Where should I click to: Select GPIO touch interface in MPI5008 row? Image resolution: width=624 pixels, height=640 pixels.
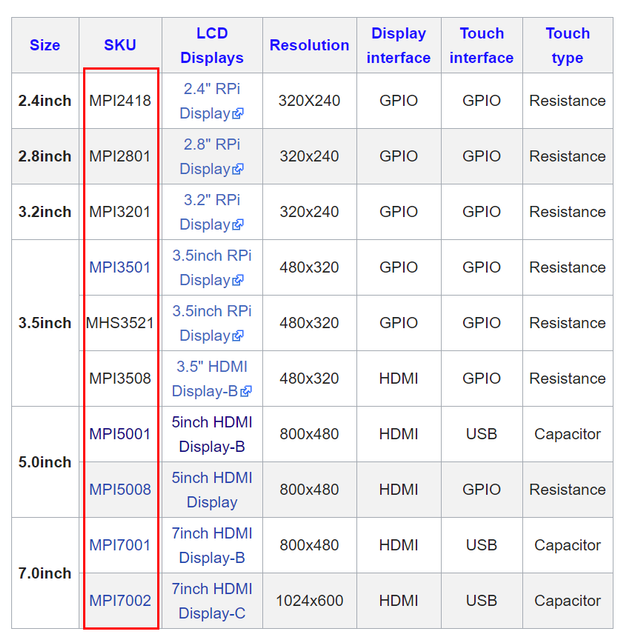coord(482,489)
